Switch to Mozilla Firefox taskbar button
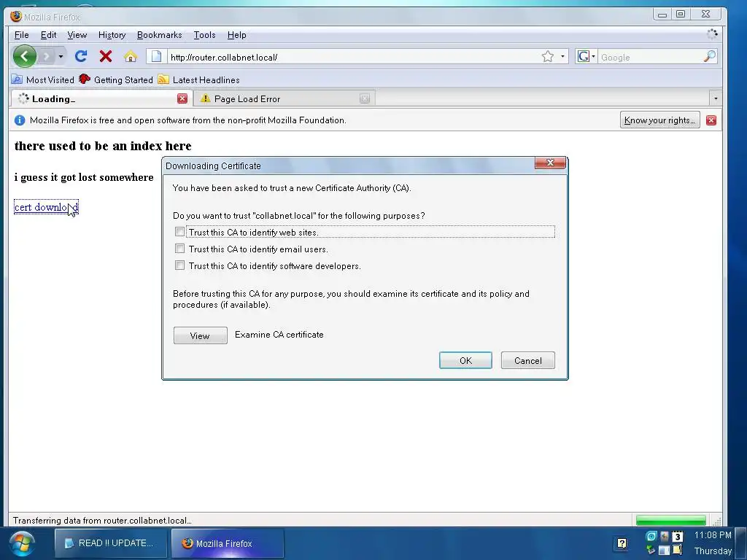The image size is (747, 560). (228, 543)
